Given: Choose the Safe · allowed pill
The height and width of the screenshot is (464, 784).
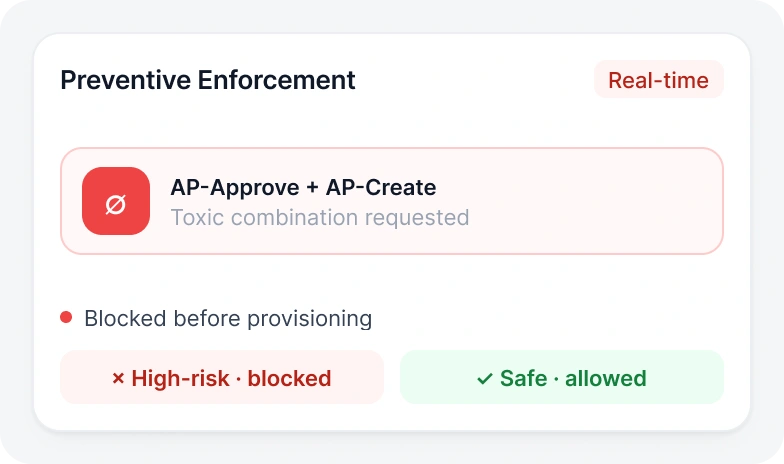Looking at the screenshot, I should pos(562,377).
